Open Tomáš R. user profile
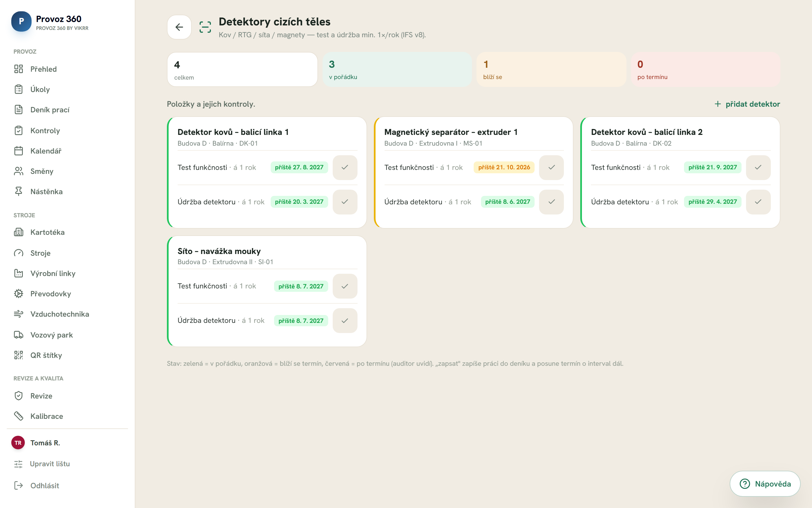This screenshot has height=508, width=812. [x=36, y=443]
